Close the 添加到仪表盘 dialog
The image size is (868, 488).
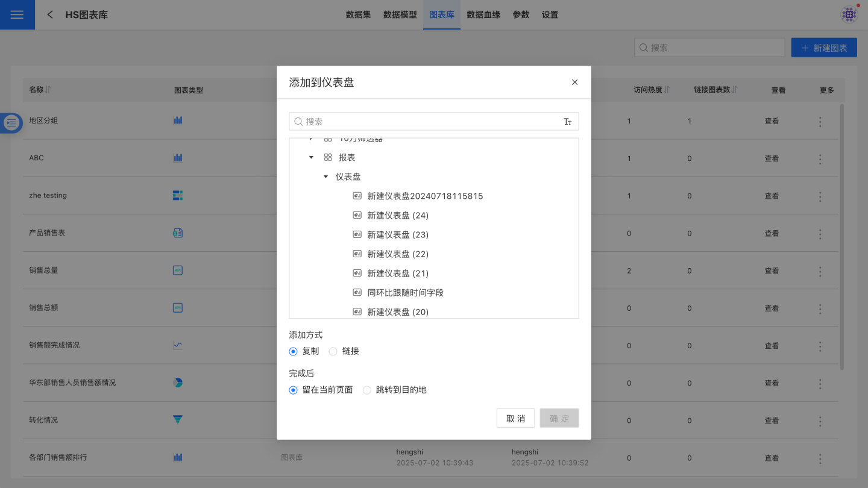574,83
